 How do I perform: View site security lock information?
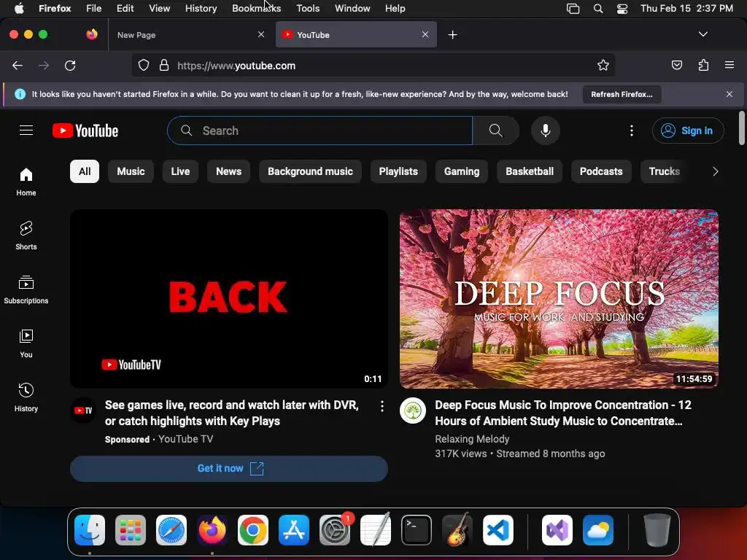click(x=164, y=65)
